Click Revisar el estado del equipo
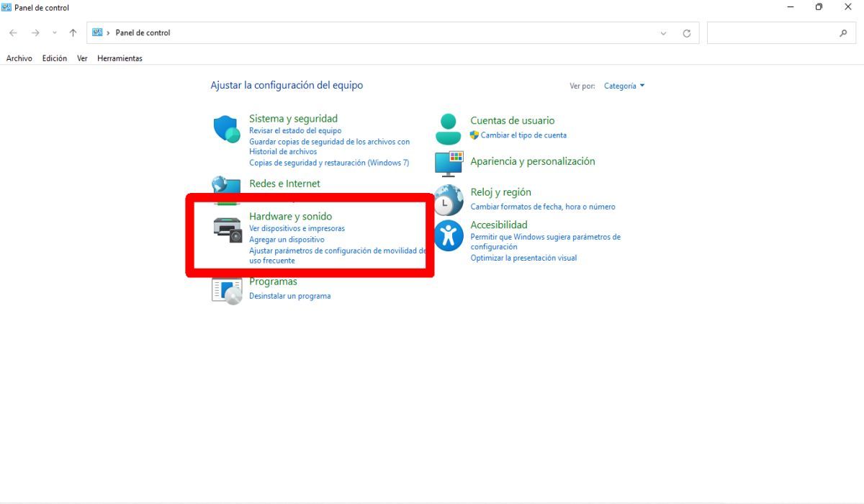The height and width of the screenshot is (504, 864). click(295, 131)
